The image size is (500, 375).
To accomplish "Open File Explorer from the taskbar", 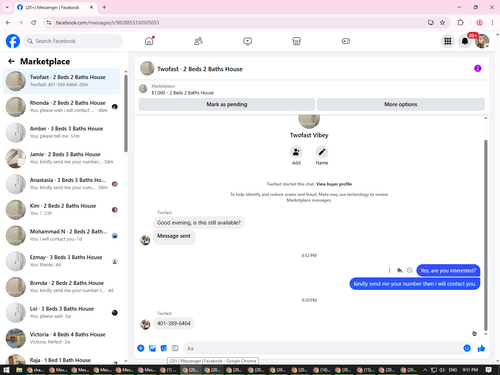I will coord(19,370).
